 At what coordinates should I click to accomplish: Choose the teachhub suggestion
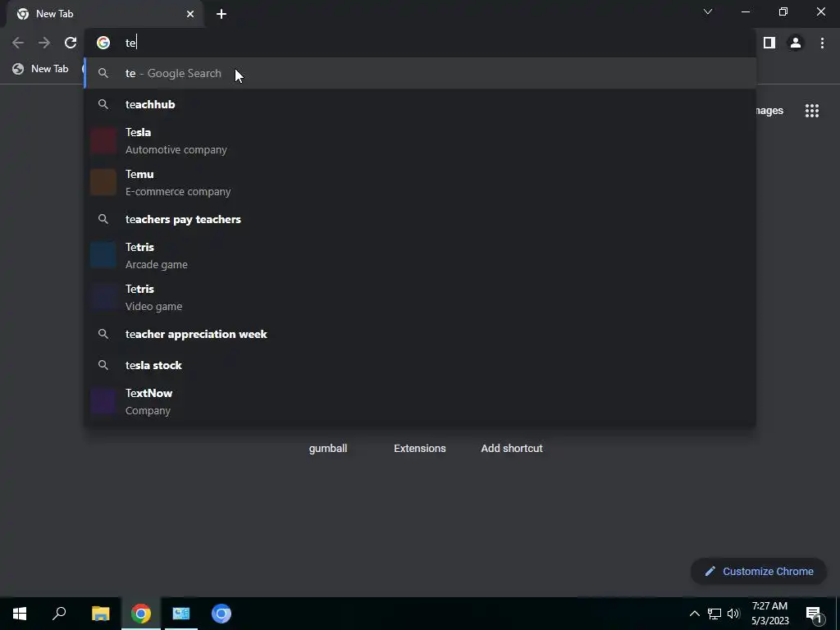click(420, 104)
